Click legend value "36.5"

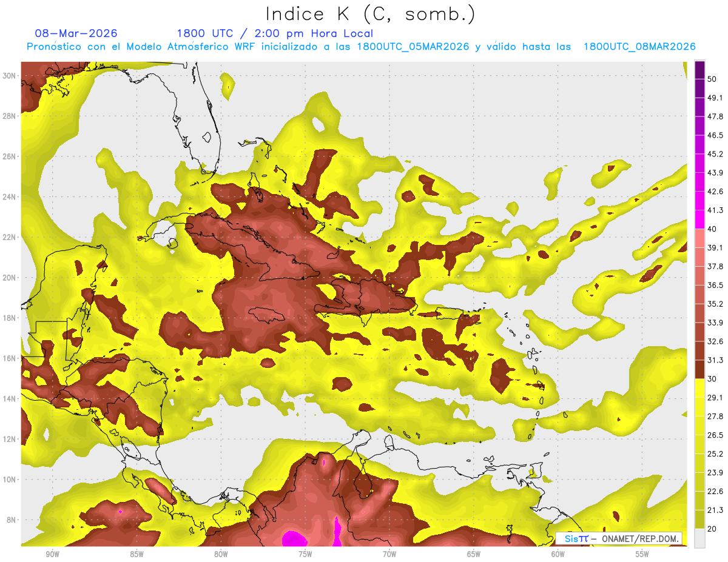point(715,285)
